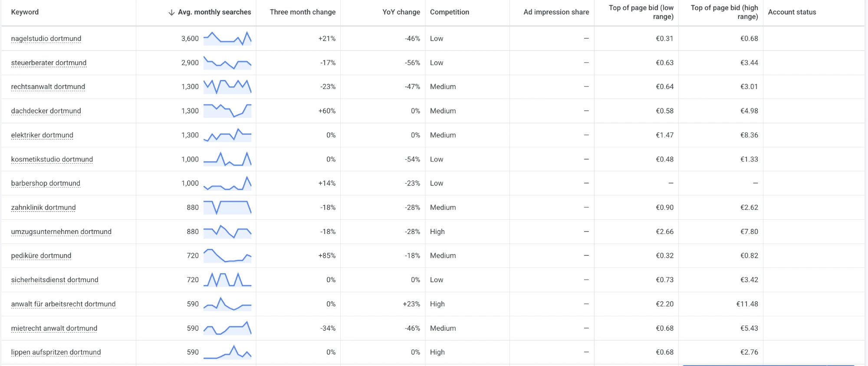Sort by the Keyword column header
The width and height of the screenshot is (868, 366).
click(x=25, y=12)
